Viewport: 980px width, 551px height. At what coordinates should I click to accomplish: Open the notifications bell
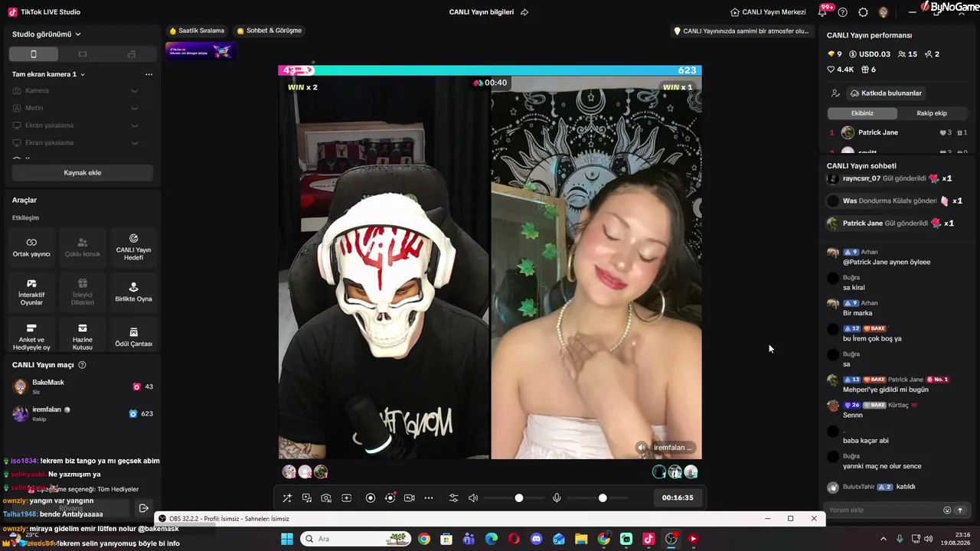point(823,12)
